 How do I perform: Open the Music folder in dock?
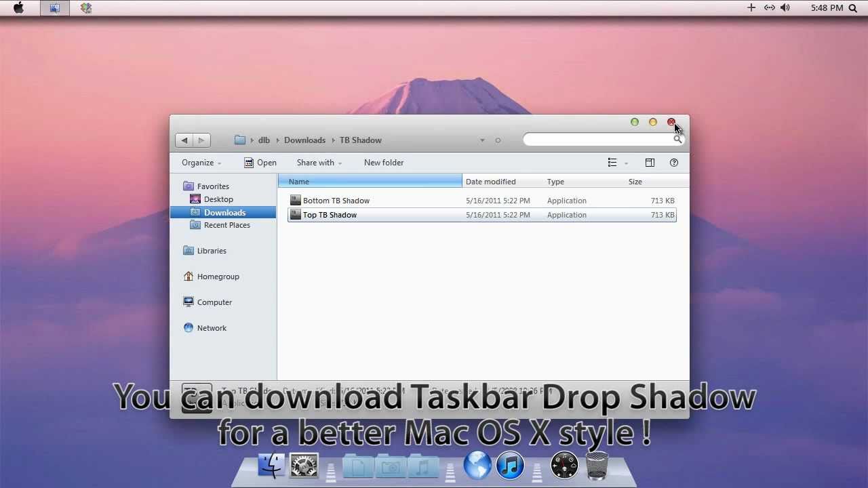point(422,466)
